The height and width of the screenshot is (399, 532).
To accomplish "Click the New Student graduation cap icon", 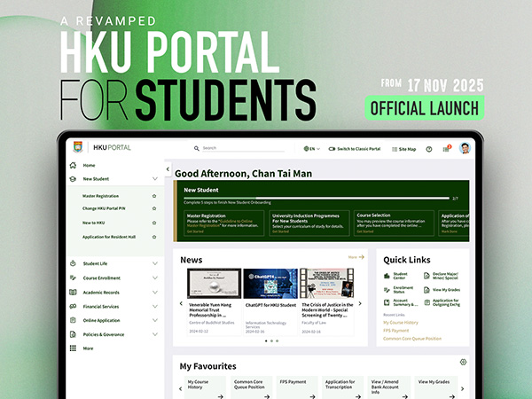I will click(x=73, y=179).
